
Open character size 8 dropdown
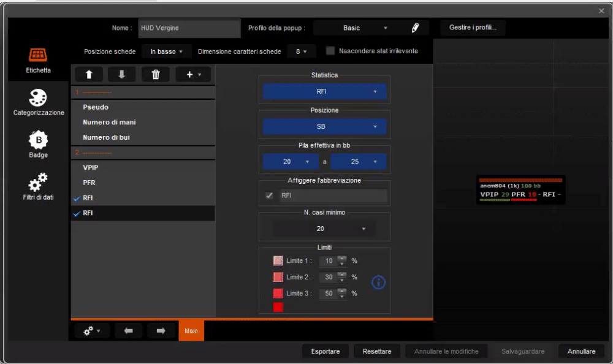301,51
